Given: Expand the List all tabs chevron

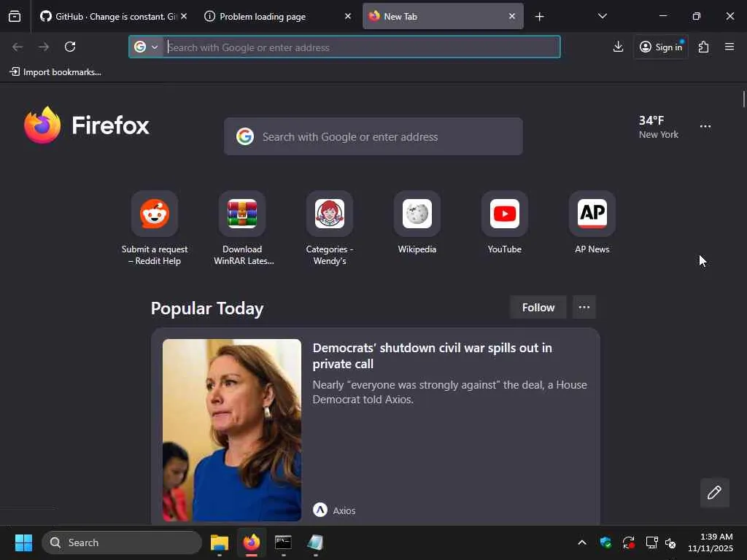Looking at the screenshot, I should coord(602,16).
